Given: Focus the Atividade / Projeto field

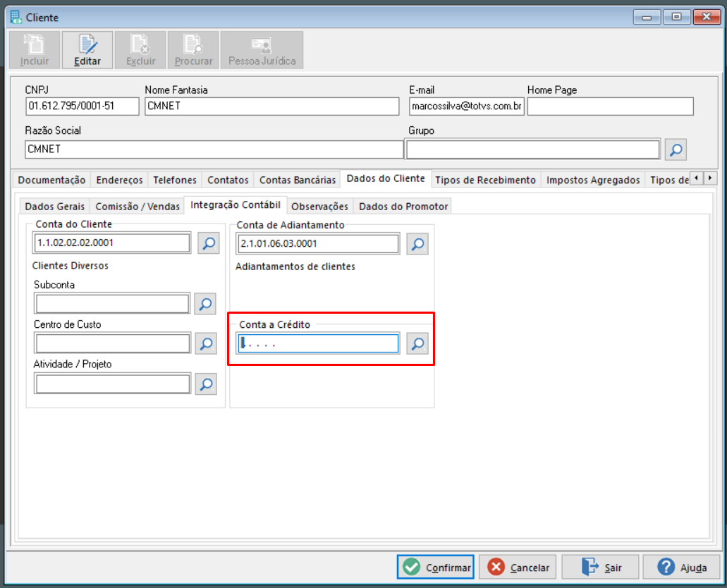Looking at the screenshot, I should [112, 384].
